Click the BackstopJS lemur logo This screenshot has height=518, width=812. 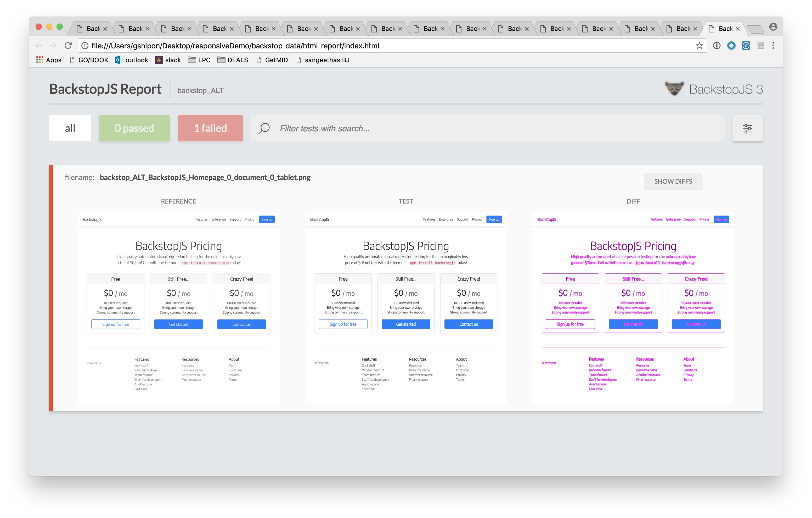[674, 89]
